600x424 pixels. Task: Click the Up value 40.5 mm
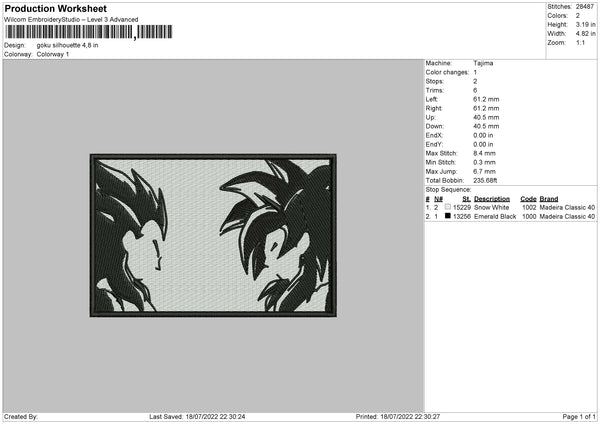[x=486, y=117]
